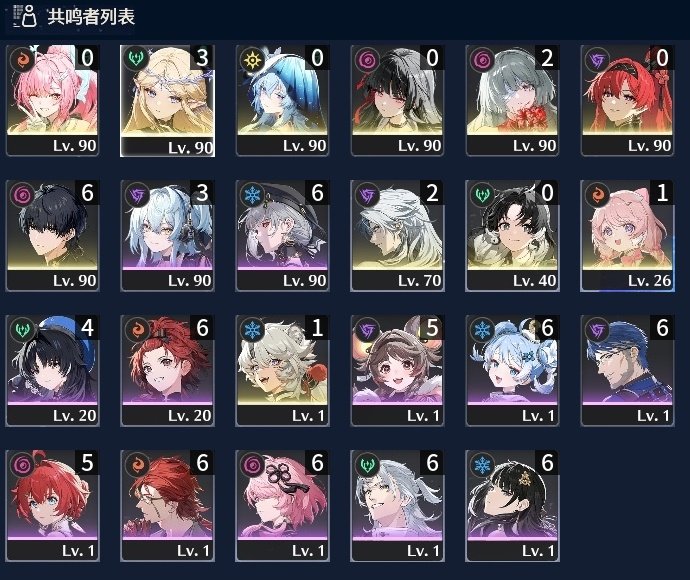Select the red ponytail Lv. 20 character card
This screenshot has height=580, width=690.
[x=168, y=371]
